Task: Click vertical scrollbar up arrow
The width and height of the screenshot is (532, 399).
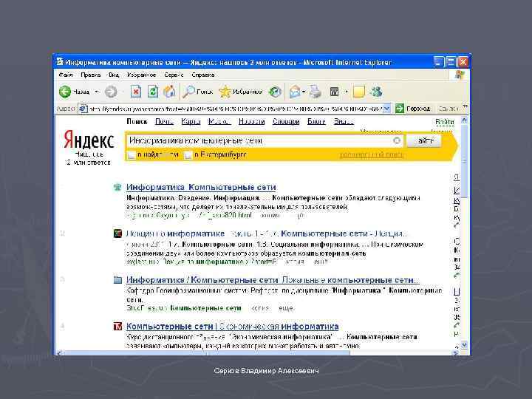Action: point(464,120)
